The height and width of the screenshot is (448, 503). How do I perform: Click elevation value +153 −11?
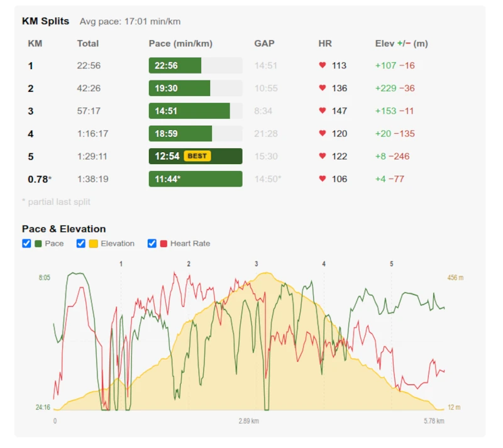[x=394, y=111]
